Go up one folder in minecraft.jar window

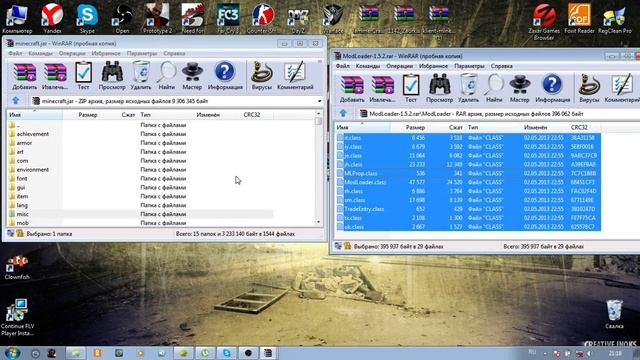[16, 100]
